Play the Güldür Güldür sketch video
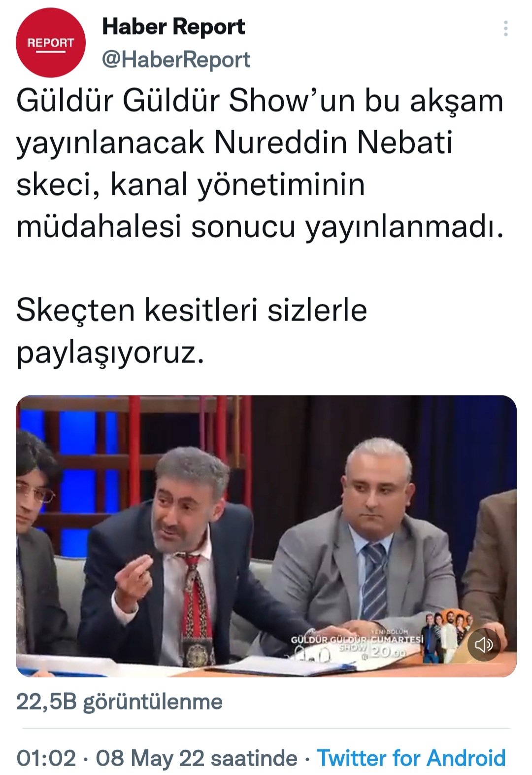 (x=266, y=536)
